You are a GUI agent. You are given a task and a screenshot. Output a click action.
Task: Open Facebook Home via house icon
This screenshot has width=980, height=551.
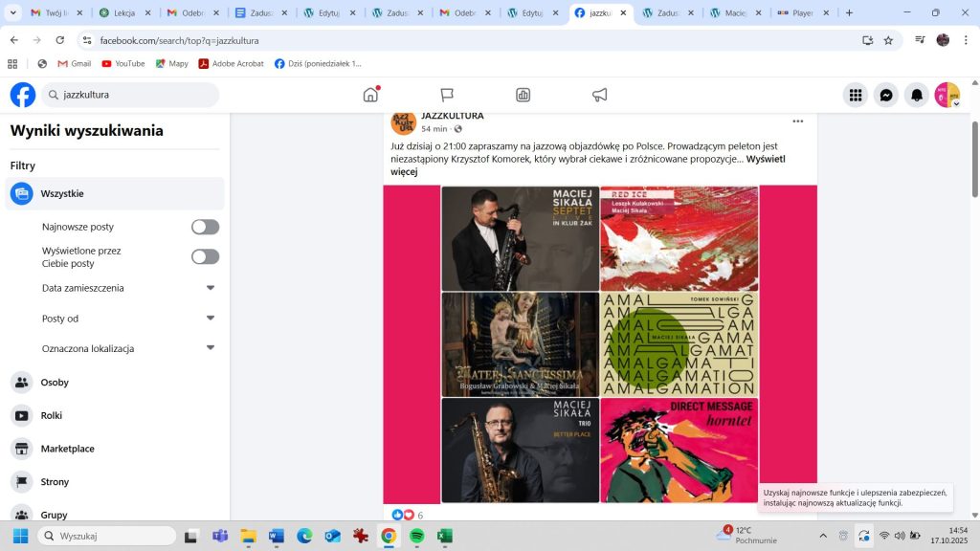370,95
